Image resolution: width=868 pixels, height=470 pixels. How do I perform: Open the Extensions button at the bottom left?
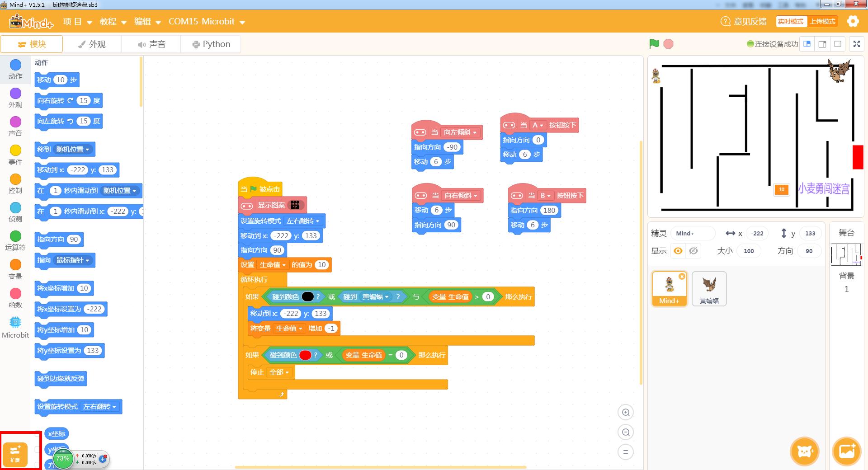pos(15,453)
